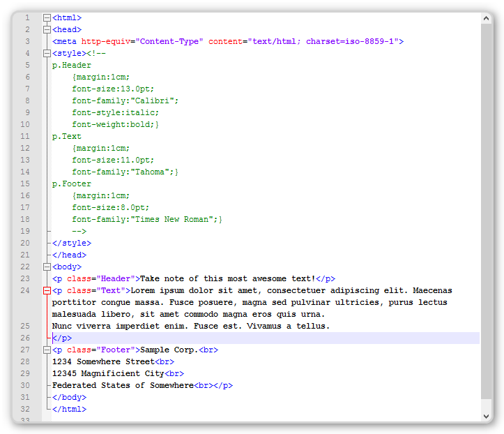Click the text "Take note of this most awesome text!"
The height and width of the screenshot is (434, 504).
coord(228,278)
